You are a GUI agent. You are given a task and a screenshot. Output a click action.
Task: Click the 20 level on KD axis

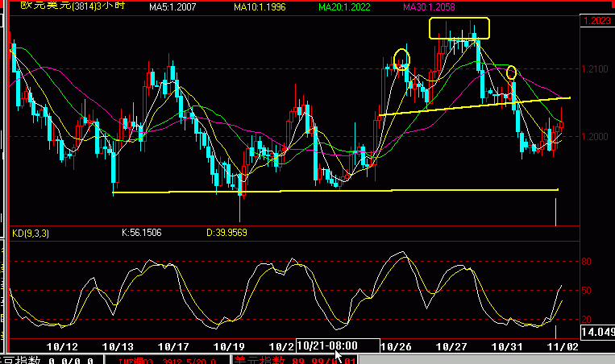586,320
